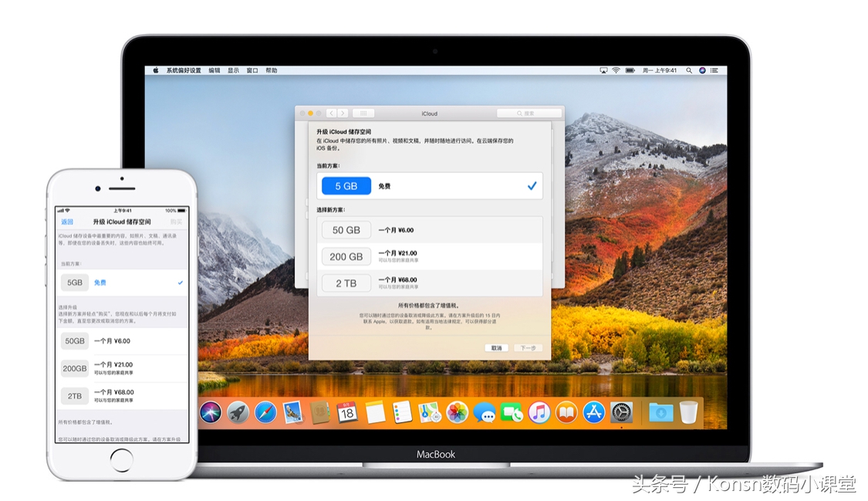This screenshot has width=868, height=501.
Task: Tap 返回 on the iPhone screen
Action: (x=67, y=222)
